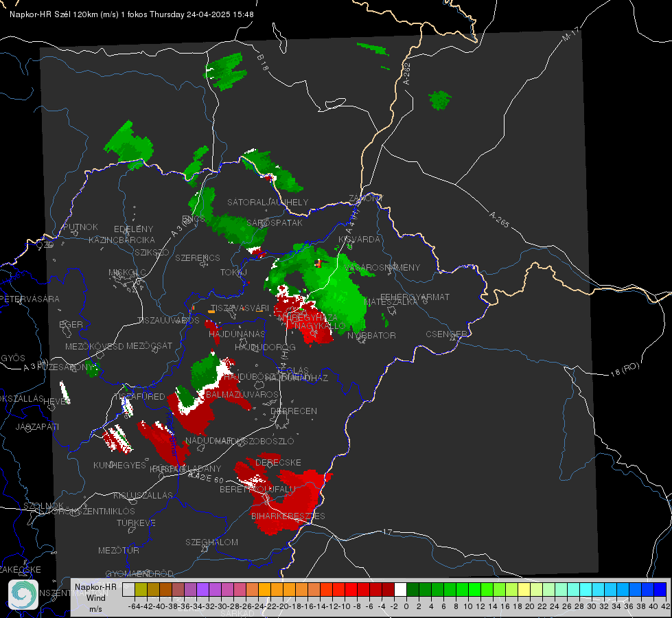Image resolution: width=672 pixels, height=618 pixels.
Task: Click the BIHARKERESZTES label
Action: pyautogui.click(x=288, y=516)
